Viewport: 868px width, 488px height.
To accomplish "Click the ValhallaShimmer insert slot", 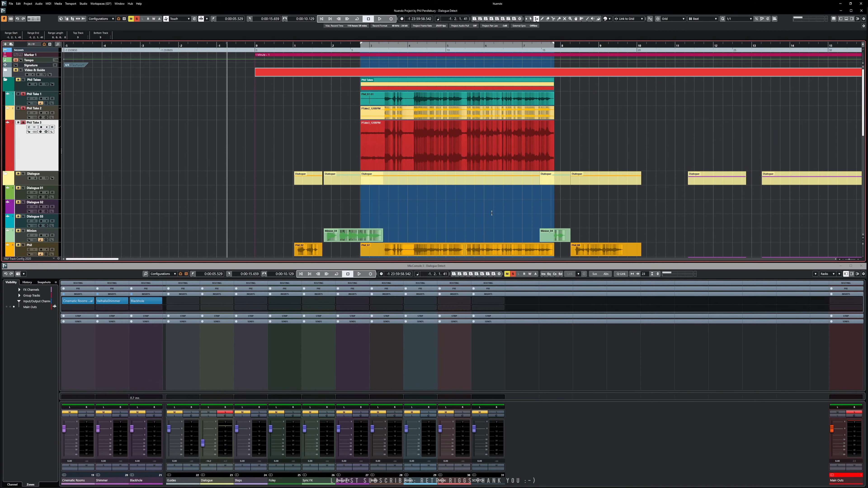I will coord(112,301).
